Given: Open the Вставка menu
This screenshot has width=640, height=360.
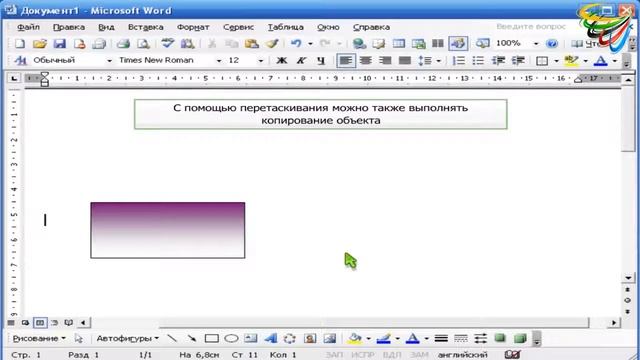Looking at the screenshot, I should 146,27.
